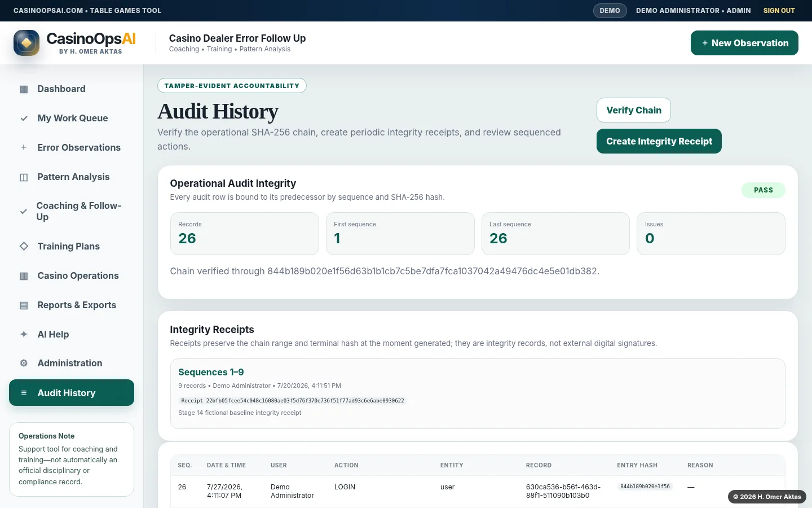The width and height of the screenshot is (812, 508).
Task: Click the Casino Dealer Error Follow Up title
Action: (237, 38)
